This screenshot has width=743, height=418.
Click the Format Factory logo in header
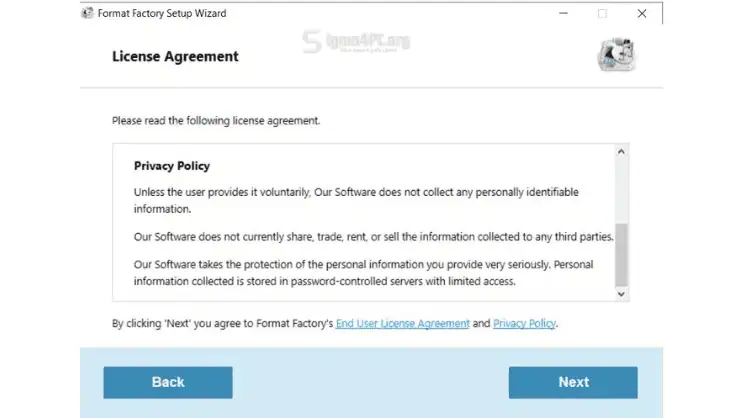[616, 56]
